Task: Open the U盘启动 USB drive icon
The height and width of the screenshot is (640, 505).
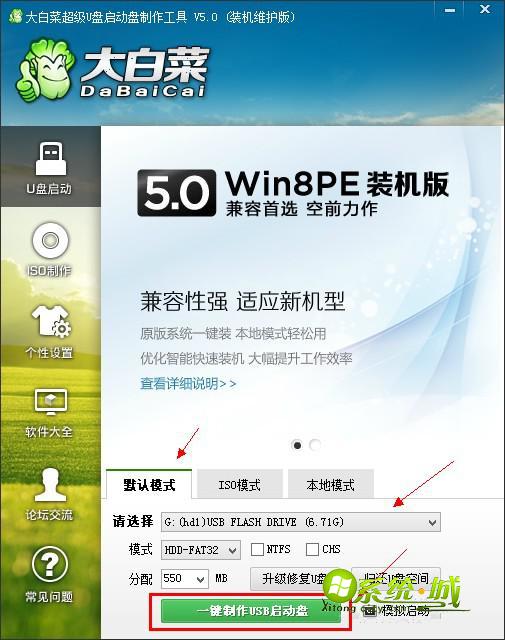Action: point(51,159)
